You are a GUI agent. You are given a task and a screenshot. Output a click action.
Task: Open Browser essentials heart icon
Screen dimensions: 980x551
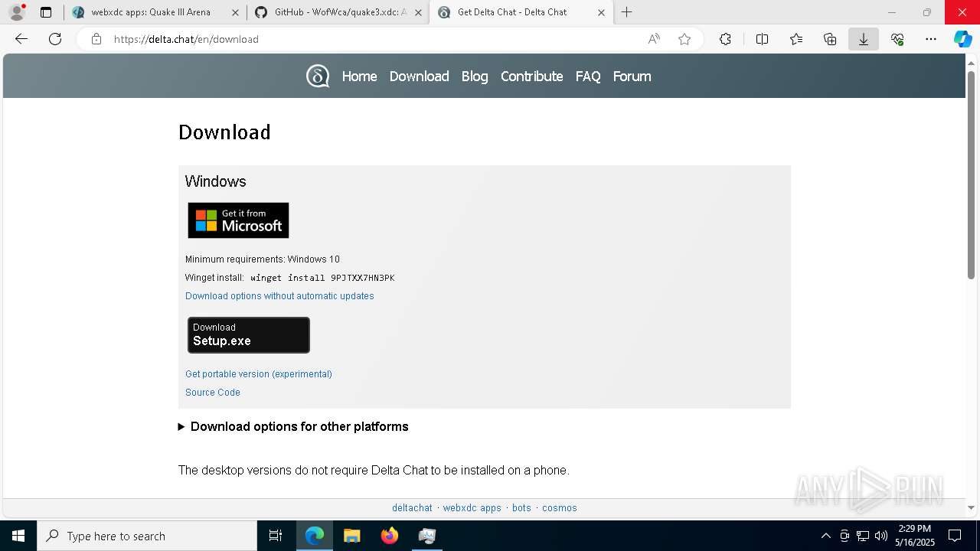897,39
